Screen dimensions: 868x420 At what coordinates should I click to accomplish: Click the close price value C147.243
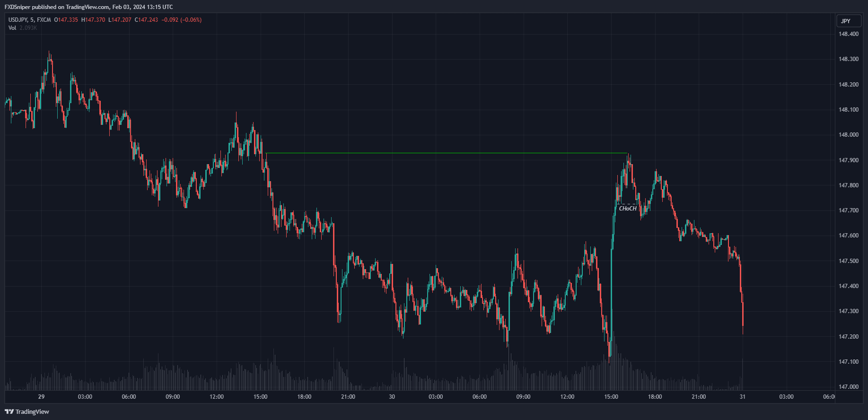point(147,20)
